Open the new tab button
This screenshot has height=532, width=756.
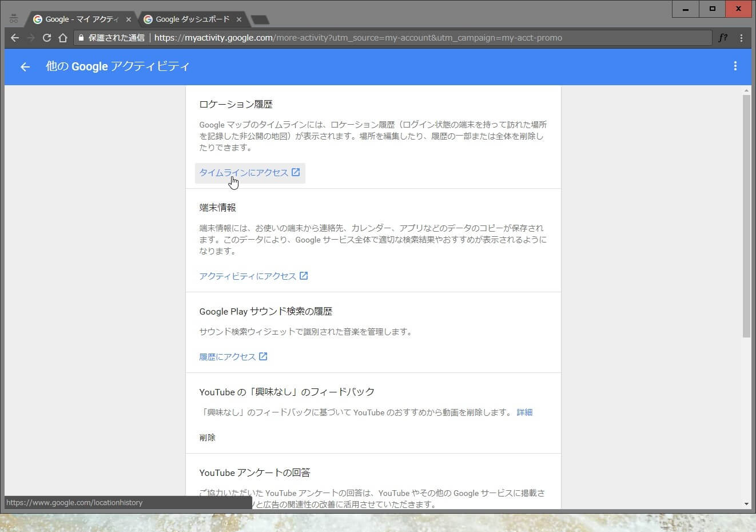pyautogui.click(x=260, y=20)
